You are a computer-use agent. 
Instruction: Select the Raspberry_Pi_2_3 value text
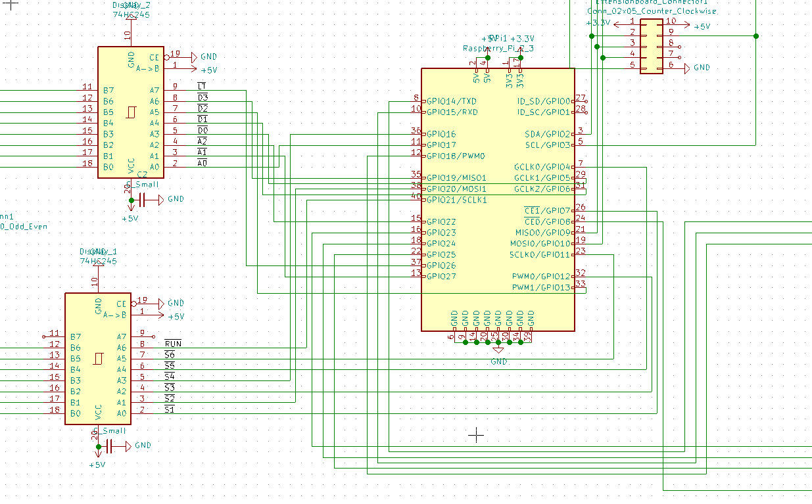pyautogui.click(x=498, y=49)
